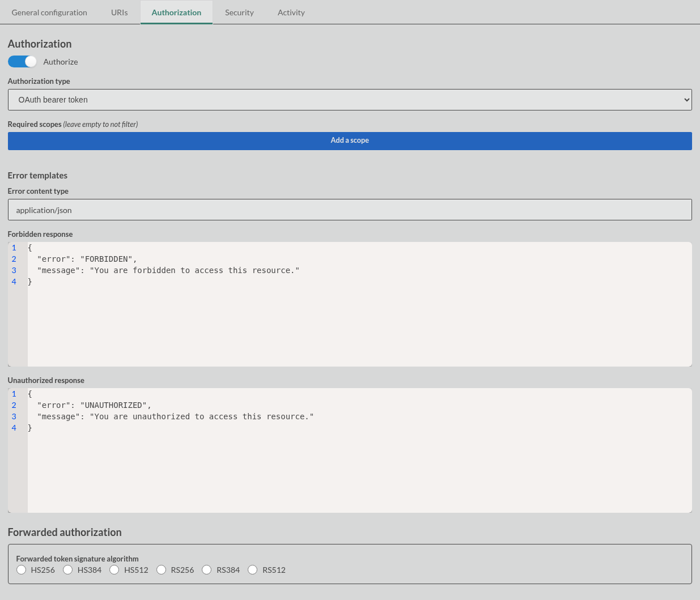
Task: Open the Authorization type dropdown
Action: coord(350,100)
